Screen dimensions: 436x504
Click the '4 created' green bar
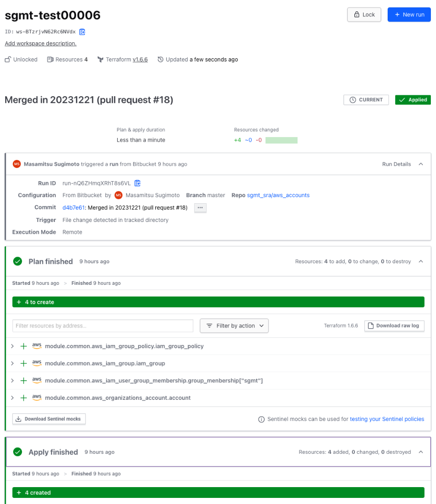218,492
